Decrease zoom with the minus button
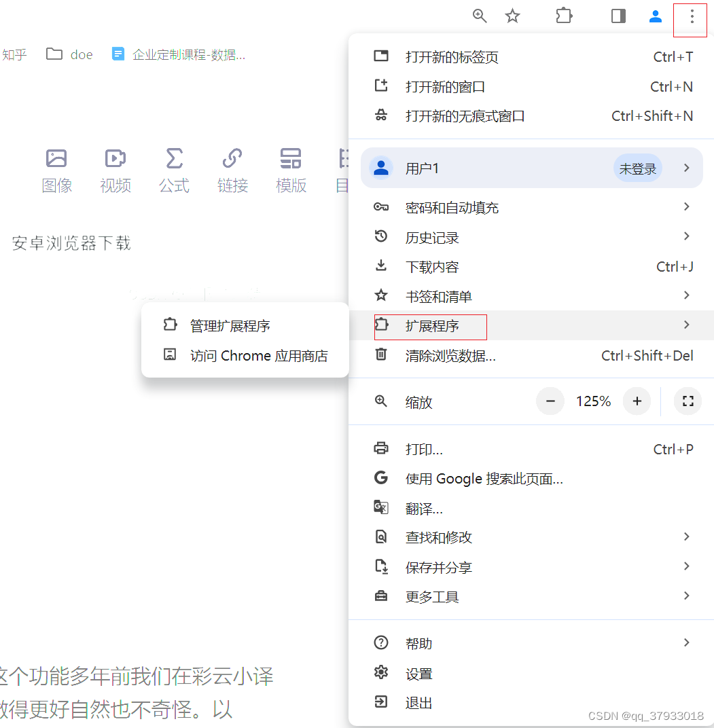Viewport: 714px width, 728px height. pyautogui.click(x=550, y=401)
